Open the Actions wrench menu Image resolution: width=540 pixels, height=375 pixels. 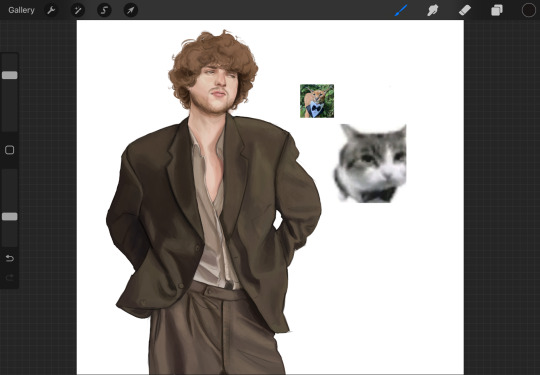[x=51, y=10]
